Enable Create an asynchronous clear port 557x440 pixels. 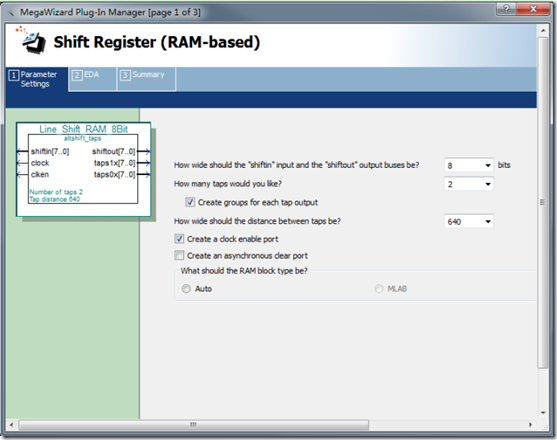[x=179, y=255]
